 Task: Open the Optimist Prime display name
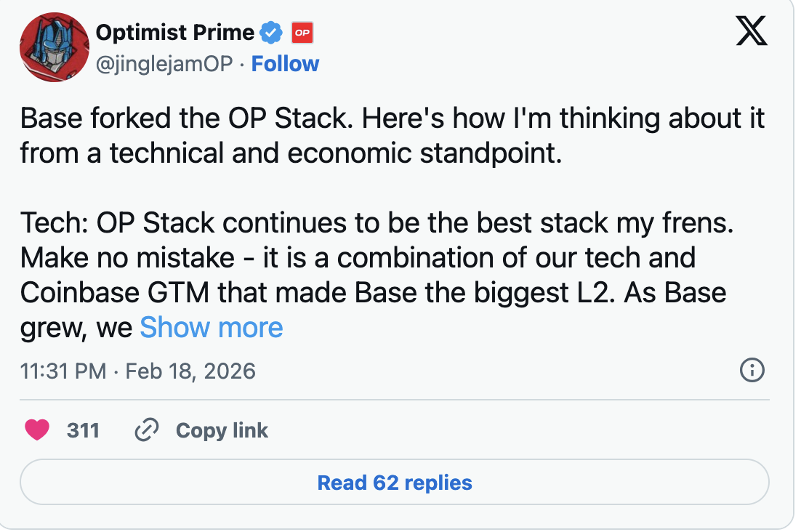[x=174, y=33]
